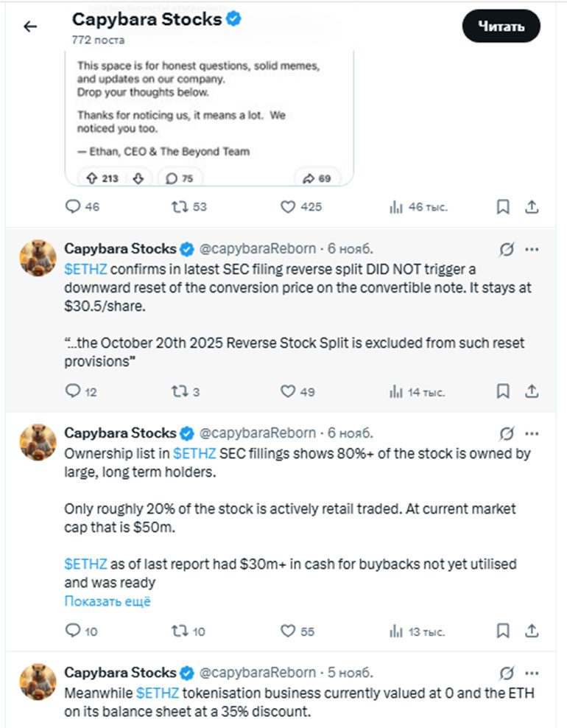
Task: Open three-dot menu on 5 нояб. post
Action: pyautogui.click(x=532, y=673)
